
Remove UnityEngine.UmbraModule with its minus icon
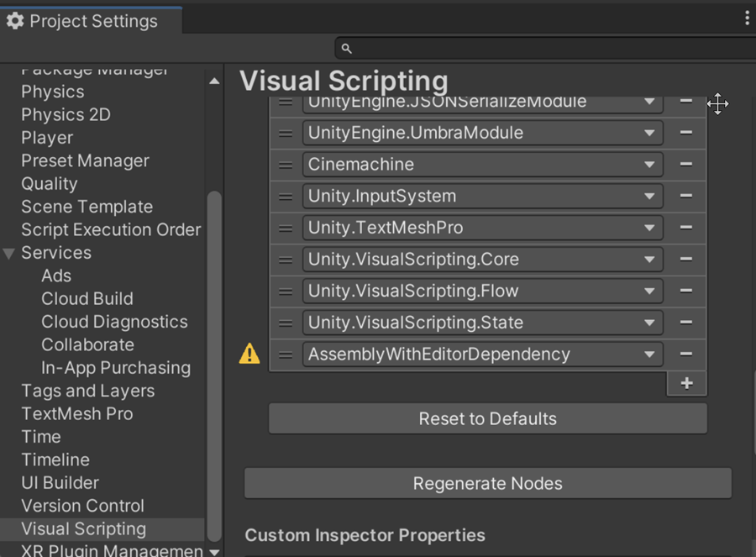pos(686,132)
